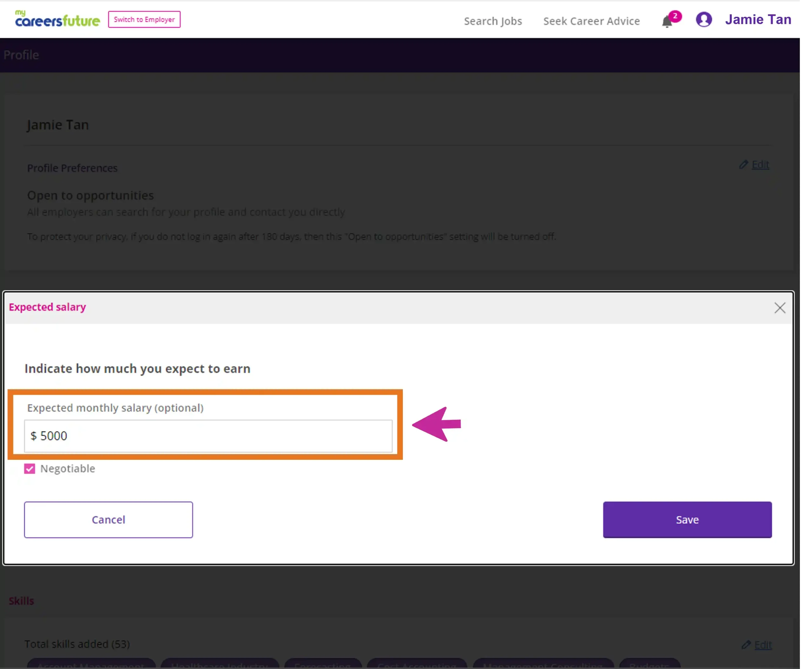Click the Negotiable label text
Viewport: 812px width, 669px height.
(x=68, y=469)
